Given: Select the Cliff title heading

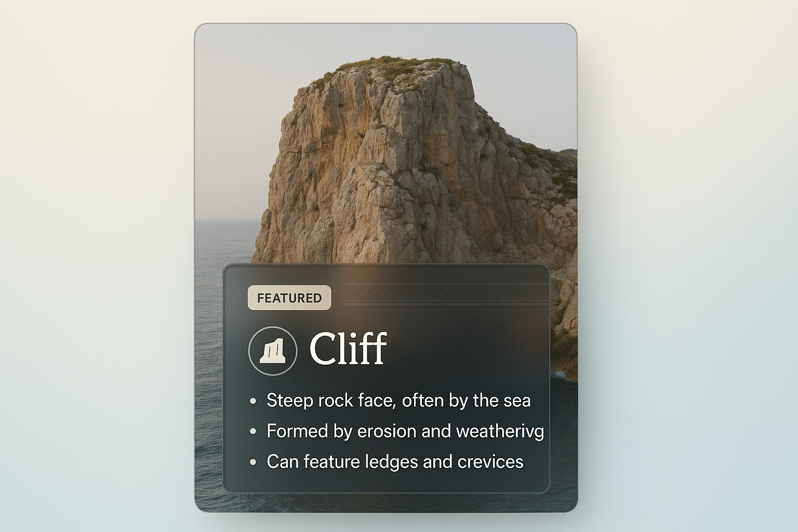Looking at the screenshot, I should coord(348,348).
